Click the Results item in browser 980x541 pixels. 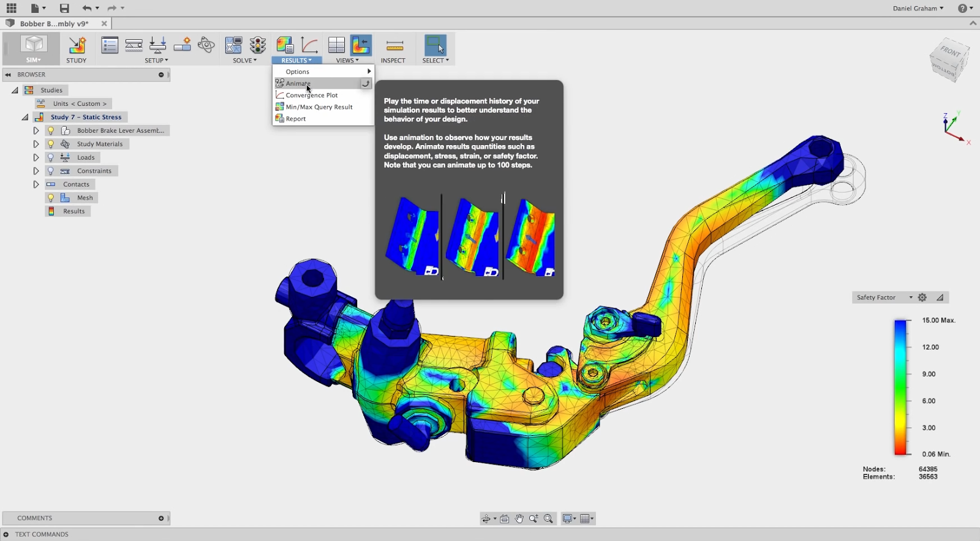tap(73, 211)
